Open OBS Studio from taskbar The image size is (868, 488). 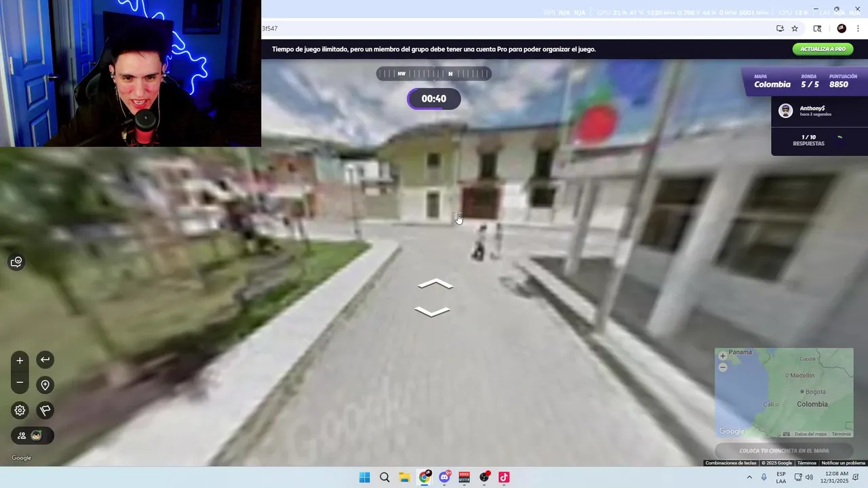484,477
